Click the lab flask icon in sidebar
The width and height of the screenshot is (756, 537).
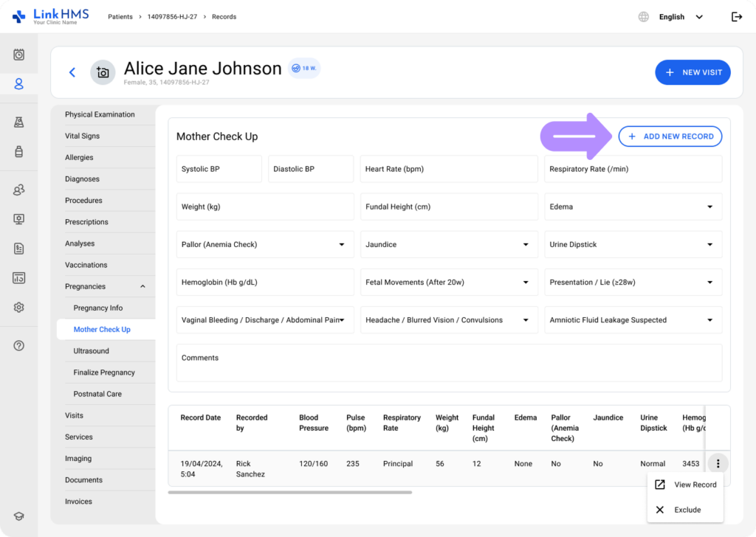tap(19, 122)
